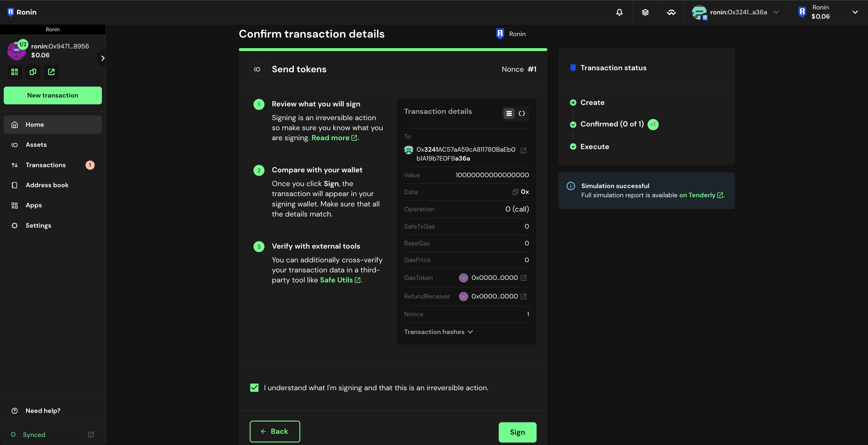Click the Create status step
Image resolution: width=868 pixels, height=445 pixels.
tap(592, 103)
